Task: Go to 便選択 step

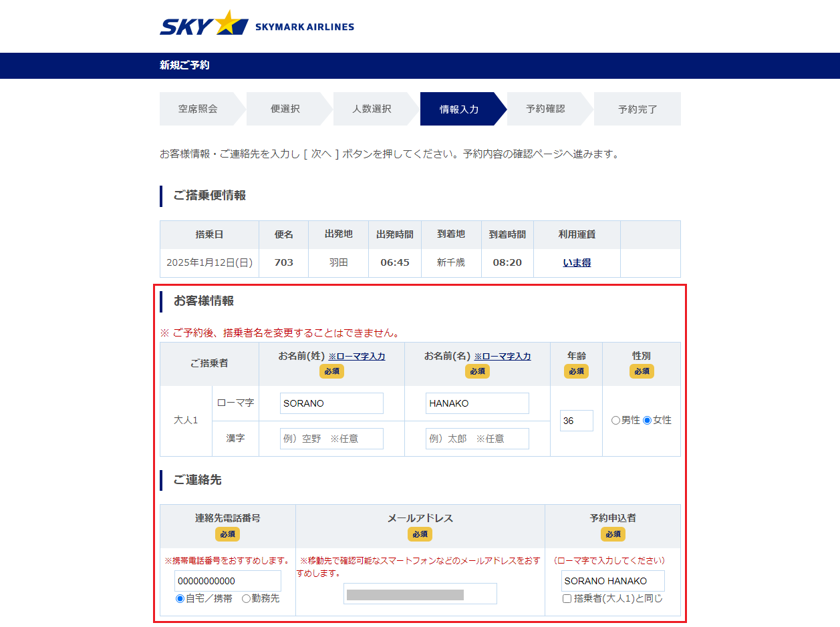Action: point(285,109)
